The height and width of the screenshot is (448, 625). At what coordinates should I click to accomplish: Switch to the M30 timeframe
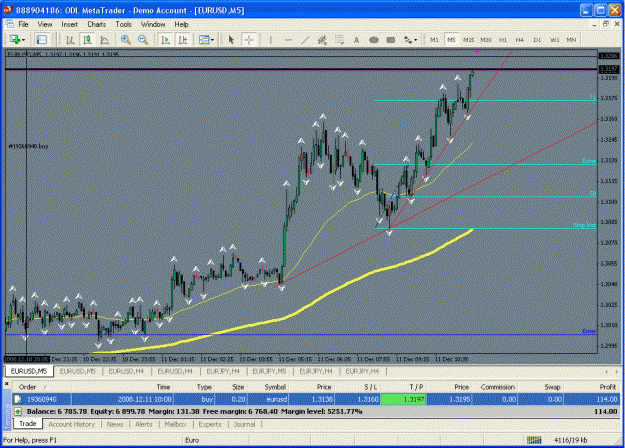(485, 40)
